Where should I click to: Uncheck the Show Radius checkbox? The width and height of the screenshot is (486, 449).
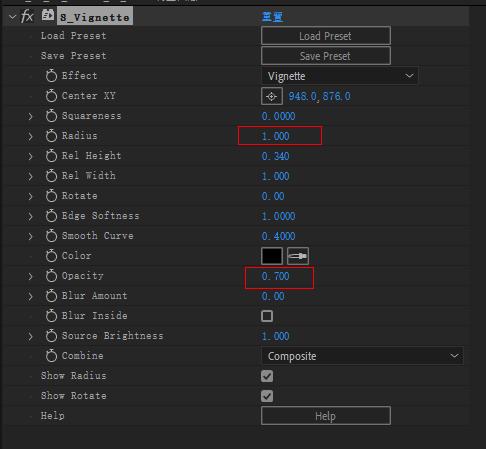coord(267,376)
